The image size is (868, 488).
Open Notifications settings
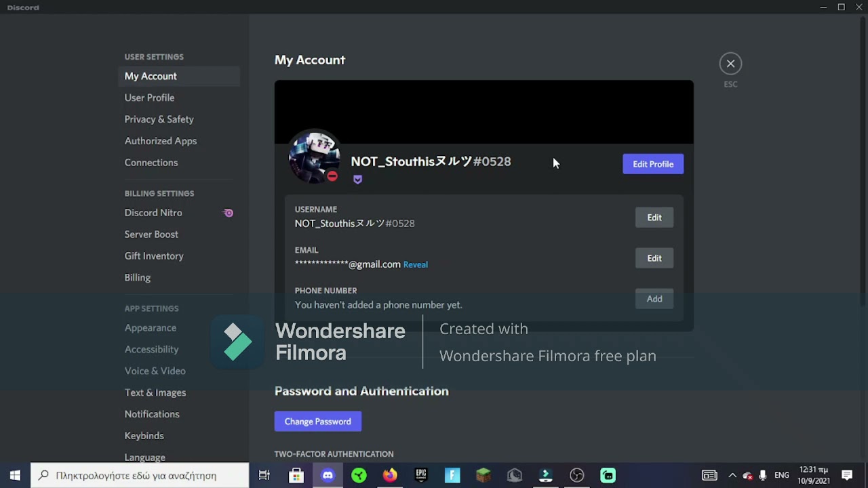(179, 414)
